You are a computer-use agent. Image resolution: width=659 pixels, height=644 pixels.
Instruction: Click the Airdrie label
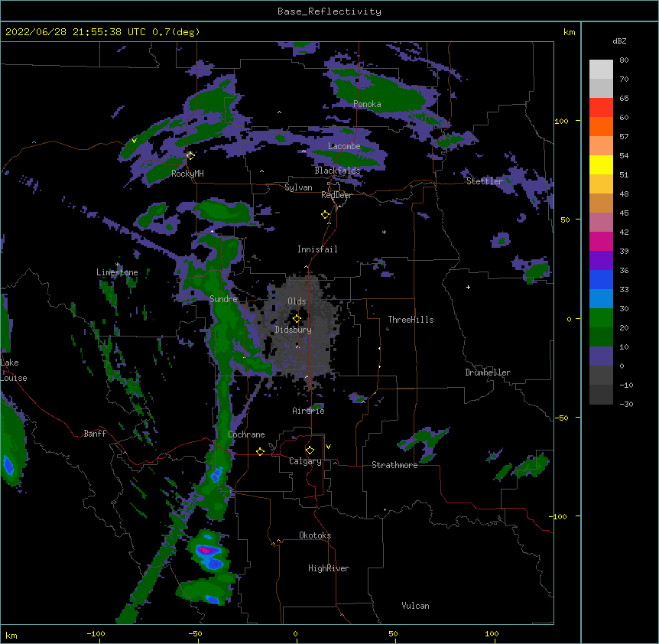tap(309, 411)
